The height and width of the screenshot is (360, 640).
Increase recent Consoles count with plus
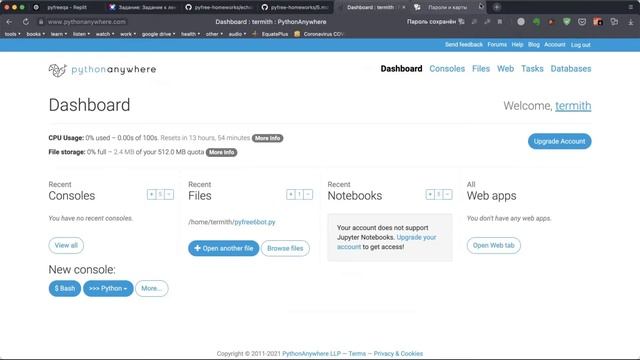tap(151, 195)
